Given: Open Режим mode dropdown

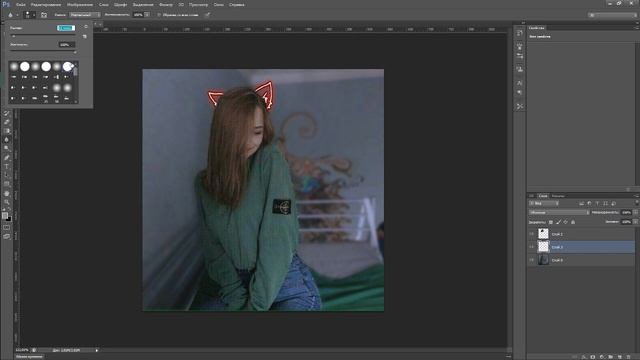Looking at the screenshot, I should click(x=84, y=15).
